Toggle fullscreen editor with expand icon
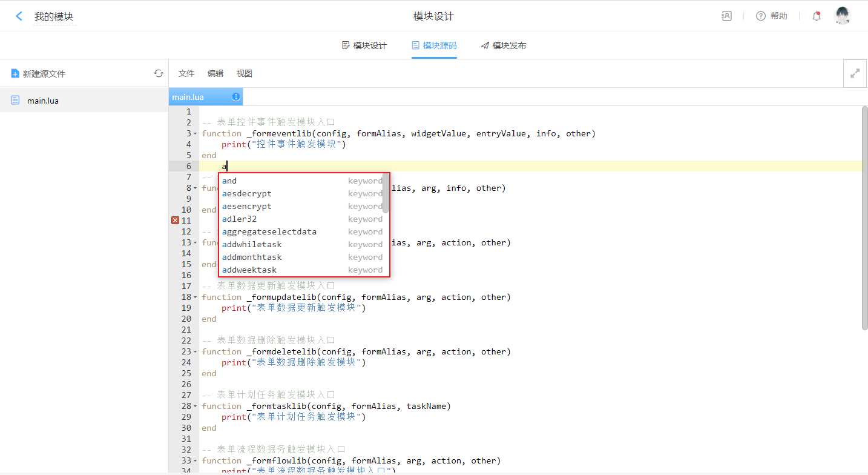This screenshot has width=868, height=475. (855, 73)
